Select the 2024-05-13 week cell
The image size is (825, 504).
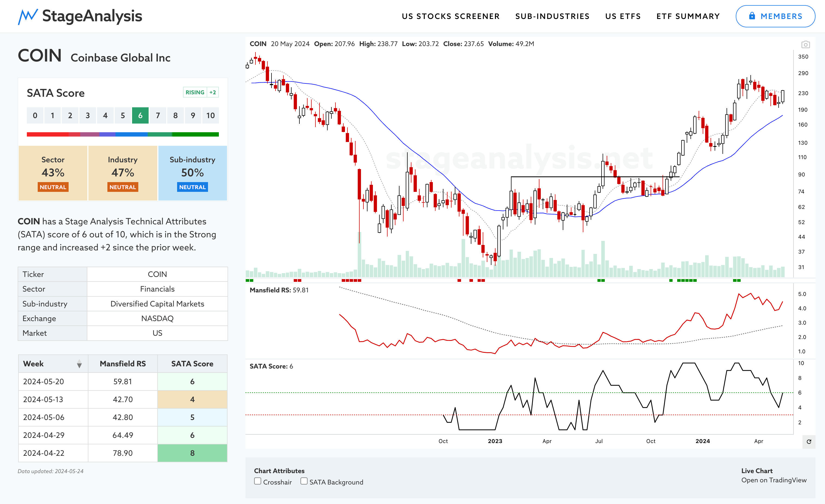(53, 399)
